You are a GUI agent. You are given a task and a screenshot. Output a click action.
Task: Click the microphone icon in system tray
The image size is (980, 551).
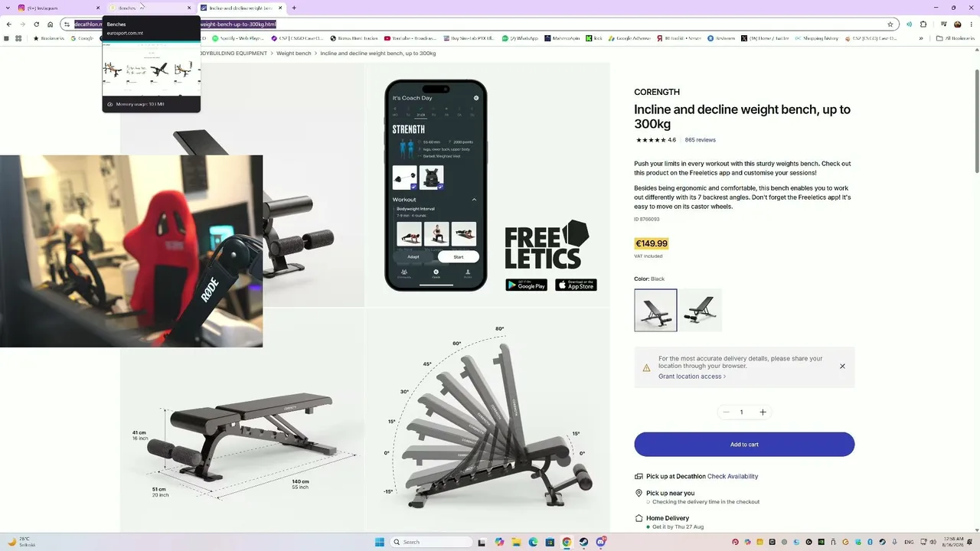click(x=894, y=542)
